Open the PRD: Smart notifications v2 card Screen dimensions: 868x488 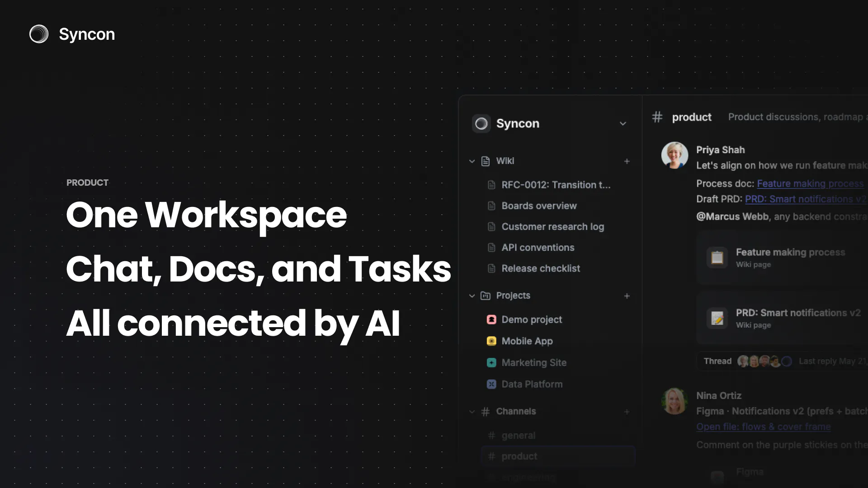coord(782,318)
